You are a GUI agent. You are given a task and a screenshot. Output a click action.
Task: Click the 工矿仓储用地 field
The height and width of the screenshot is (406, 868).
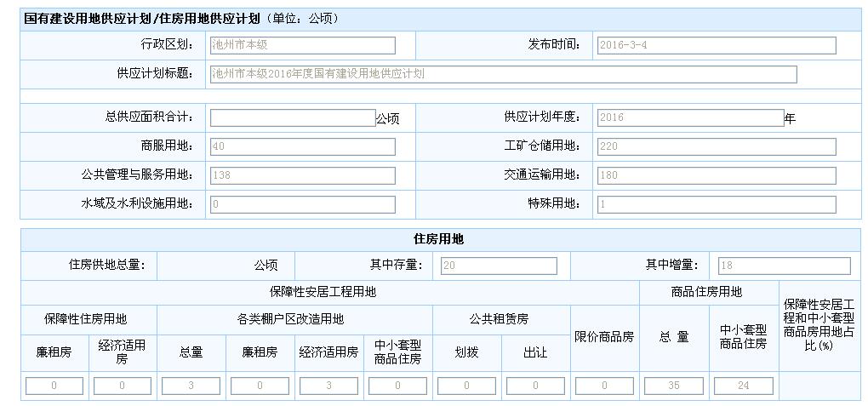(x=715, y=146)
